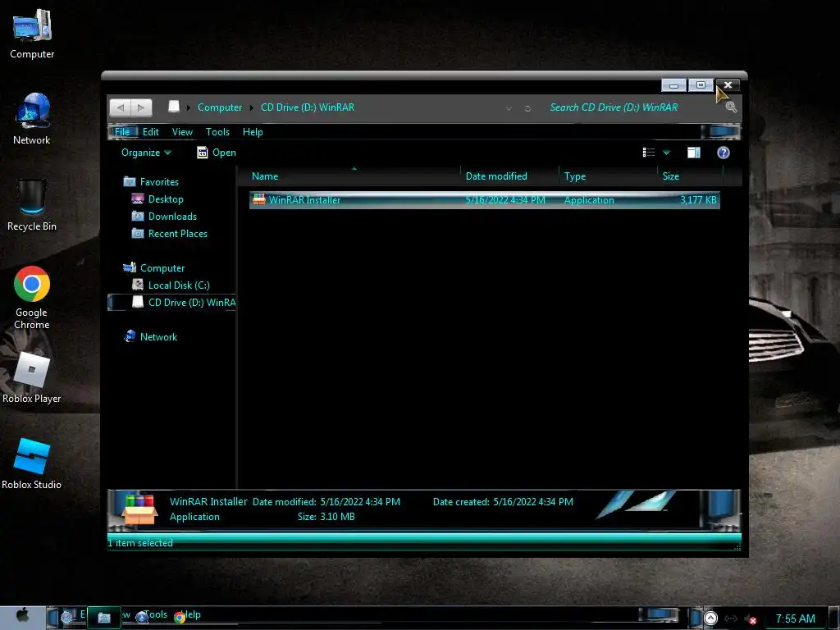
Task: Minimize the Explorer window
Action: [x=674, y=84]
